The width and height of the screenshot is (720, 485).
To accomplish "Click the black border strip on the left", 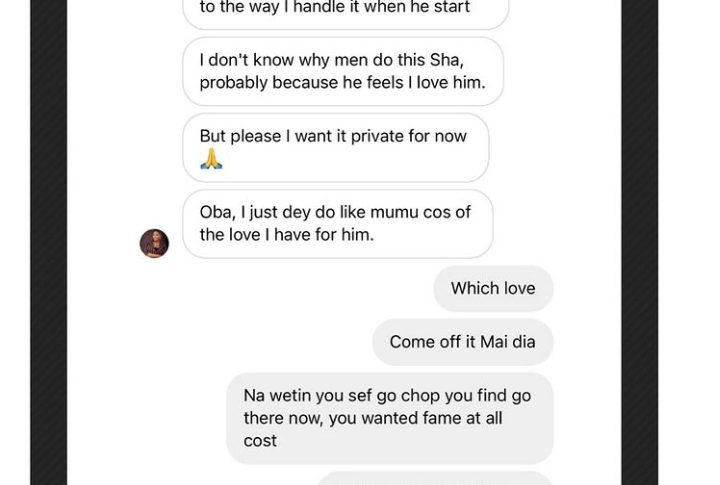I will 48,240.
